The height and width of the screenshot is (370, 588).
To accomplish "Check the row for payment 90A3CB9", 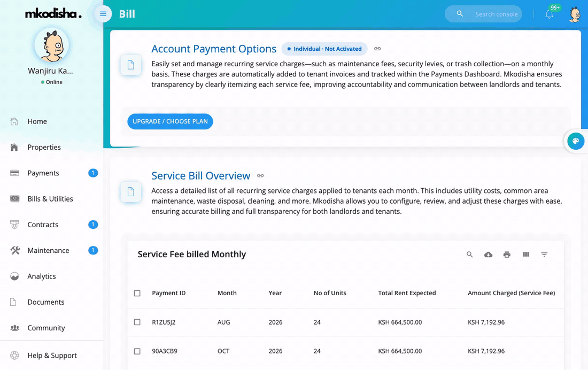I will pyautogui.click(x=137, y=351).
